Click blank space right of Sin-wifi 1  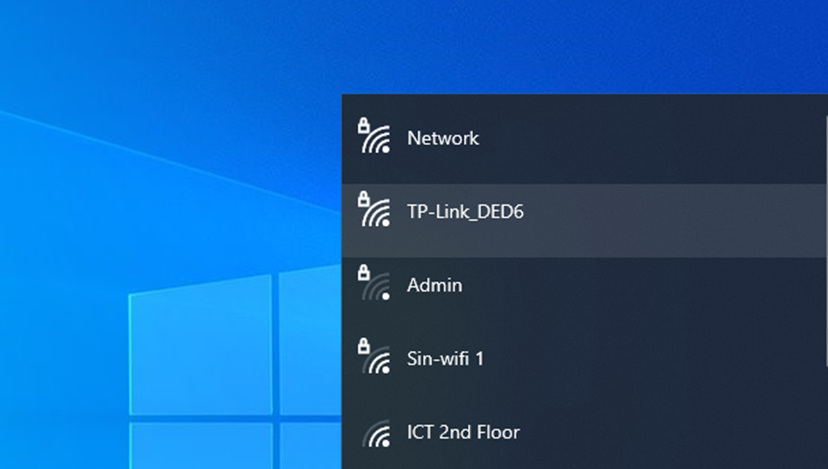tap(680, 359)
